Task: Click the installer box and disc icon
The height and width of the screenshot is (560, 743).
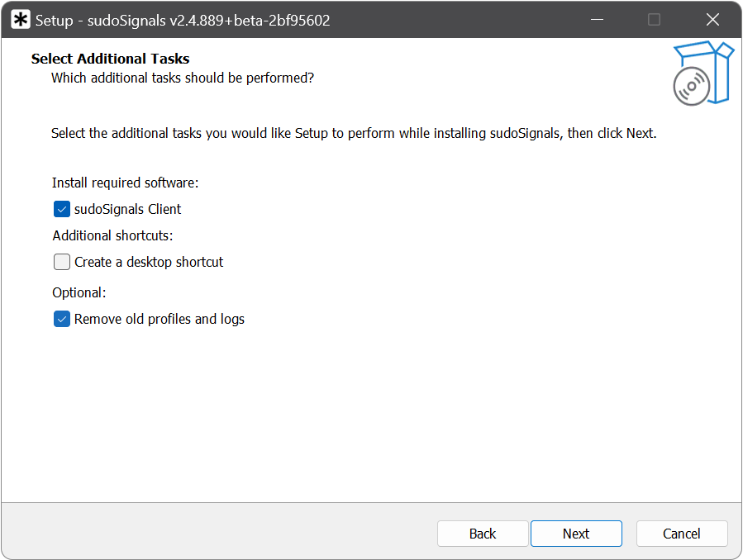Action: coord(702,73)
